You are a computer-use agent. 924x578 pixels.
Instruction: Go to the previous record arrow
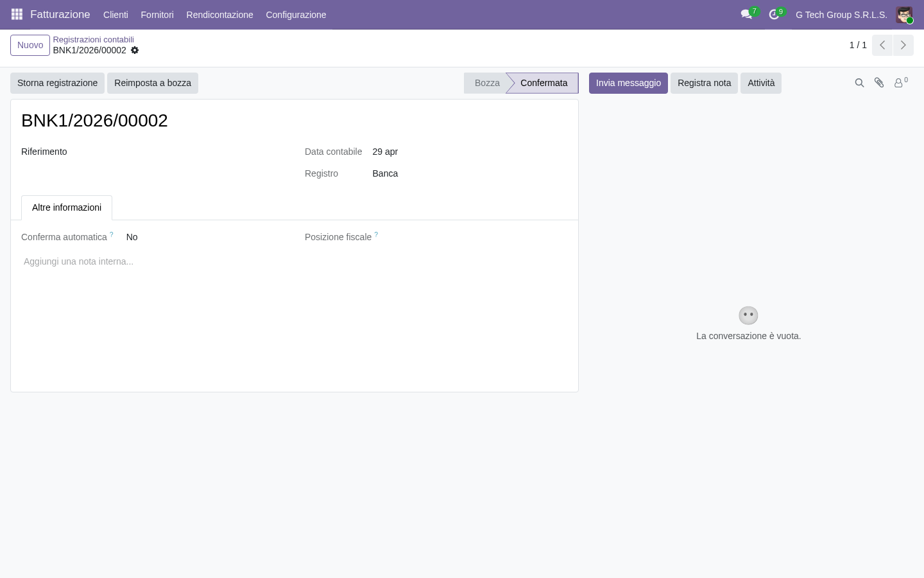[882, 45]
